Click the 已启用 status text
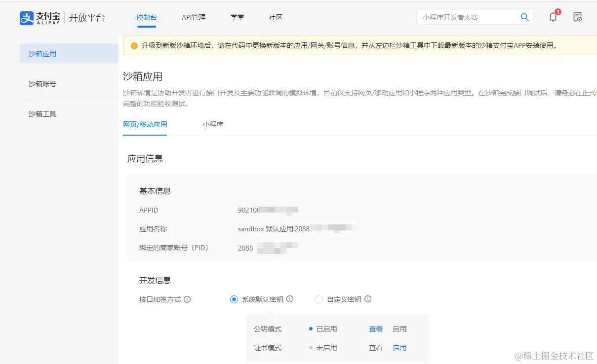 326,329
